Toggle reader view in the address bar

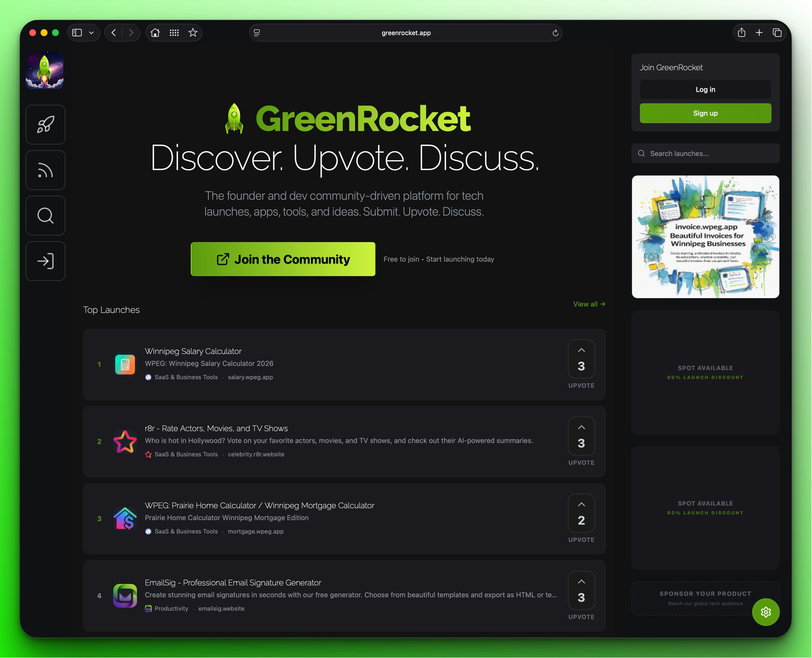(257, 33)
